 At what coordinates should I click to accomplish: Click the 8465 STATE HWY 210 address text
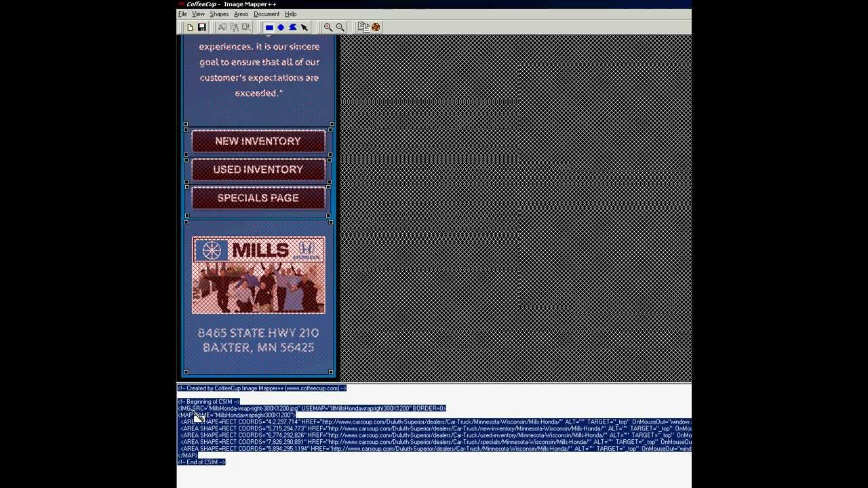pyautogui.click(x=258, y=333)
